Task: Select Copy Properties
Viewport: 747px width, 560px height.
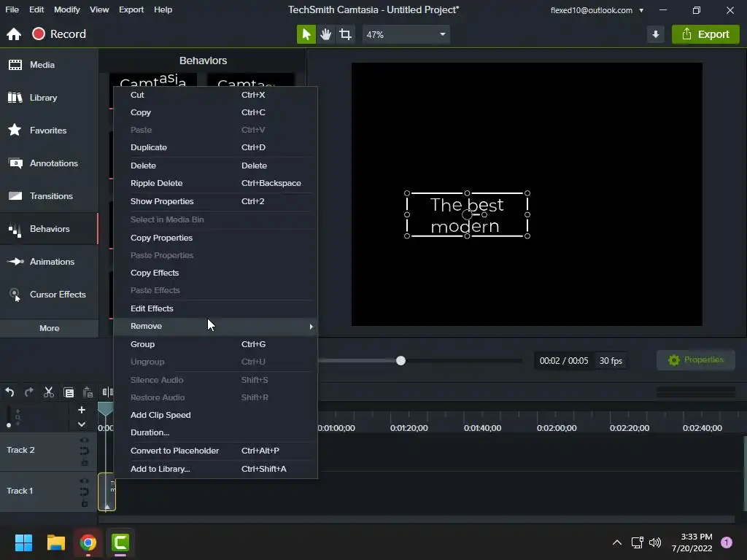Action: pos(215,238)
